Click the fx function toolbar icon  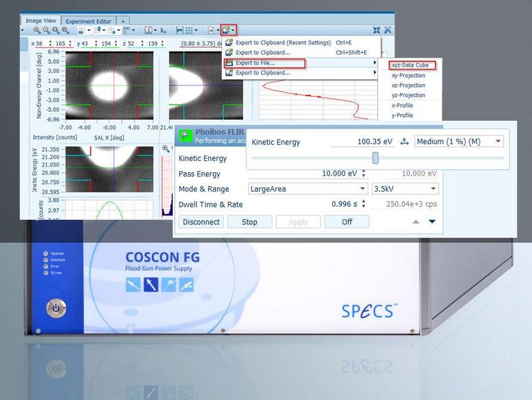(148, 31)
